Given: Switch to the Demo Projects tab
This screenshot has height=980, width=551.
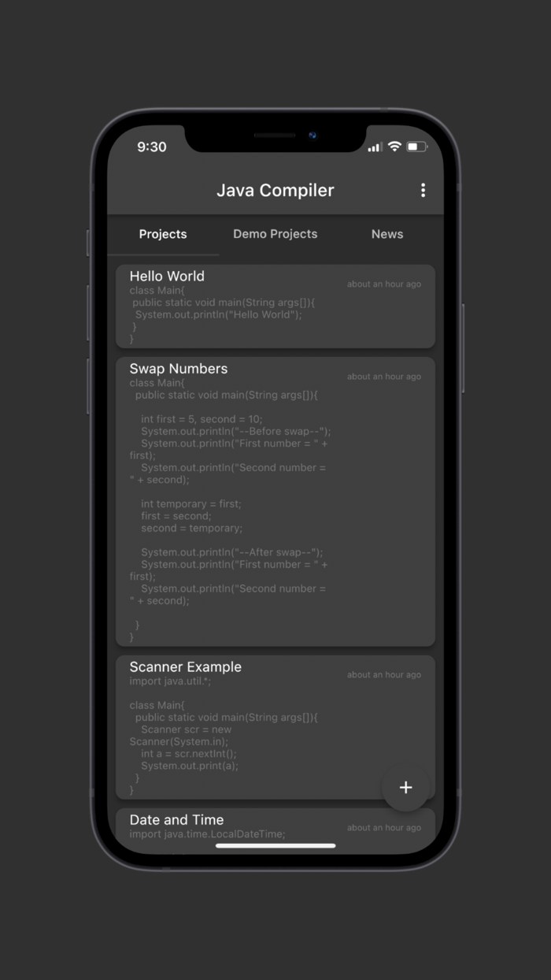Looking at the screenshot, I should click(275, 234).
